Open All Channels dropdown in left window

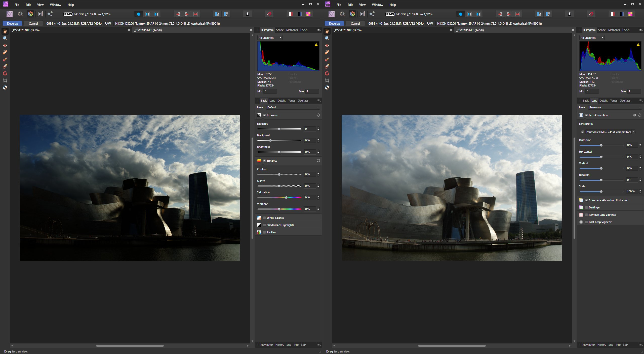pyautogui.click(x=270, y=38)
